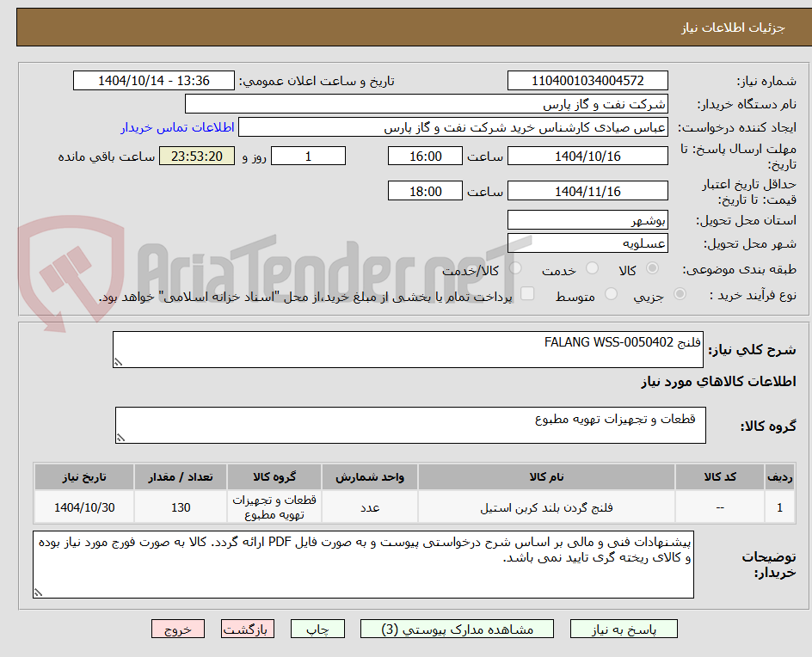This screenshot has width=812, height=657.
Task: Click the بازگشت back button
Action: (x=248, y=629)
